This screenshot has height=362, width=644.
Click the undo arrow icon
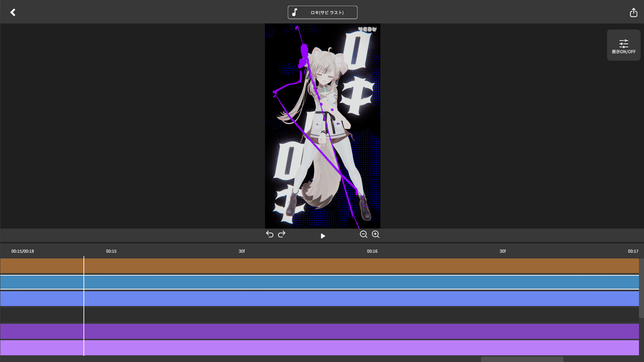point(270,234)
